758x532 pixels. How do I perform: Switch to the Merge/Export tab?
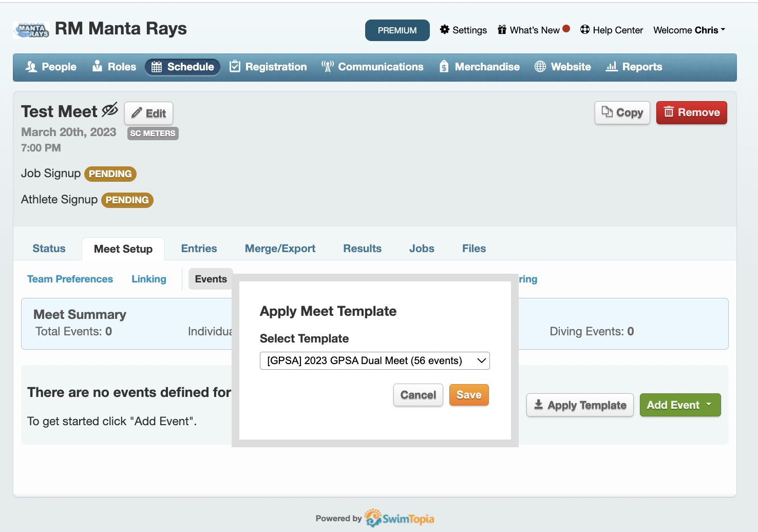coord(280,249)
